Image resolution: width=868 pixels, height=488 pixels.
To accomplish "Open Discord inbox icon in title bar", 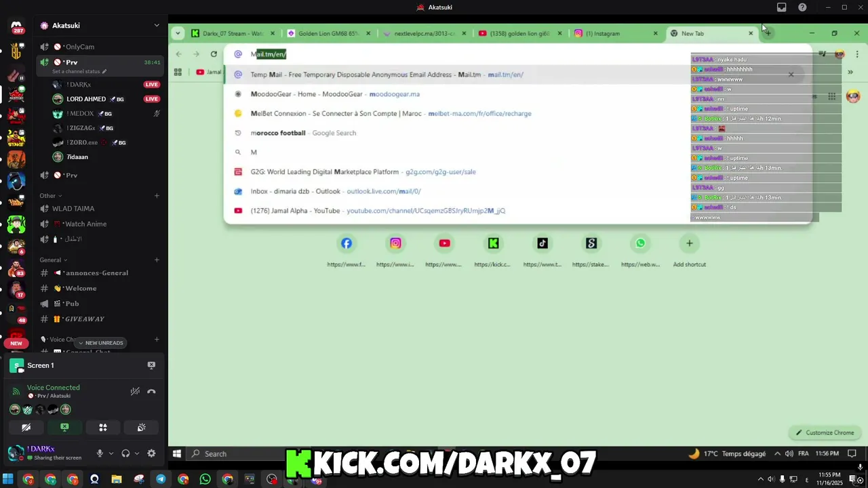I will (782, 7).
